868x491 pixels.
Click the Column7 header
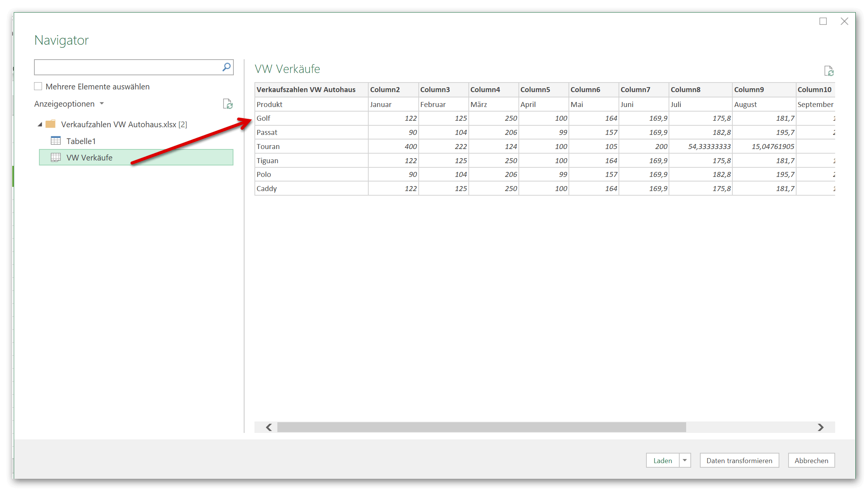click(x=644, y=90)
